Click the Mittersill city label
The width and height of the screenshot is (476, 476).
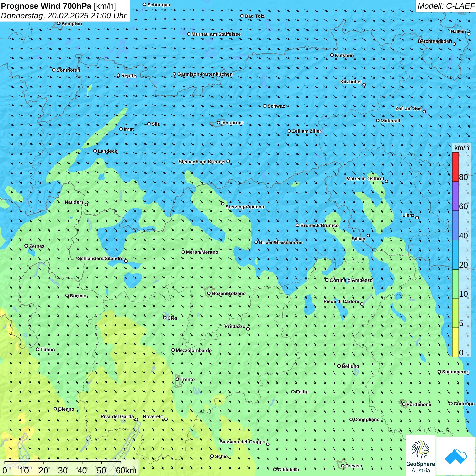pos(391,121)
